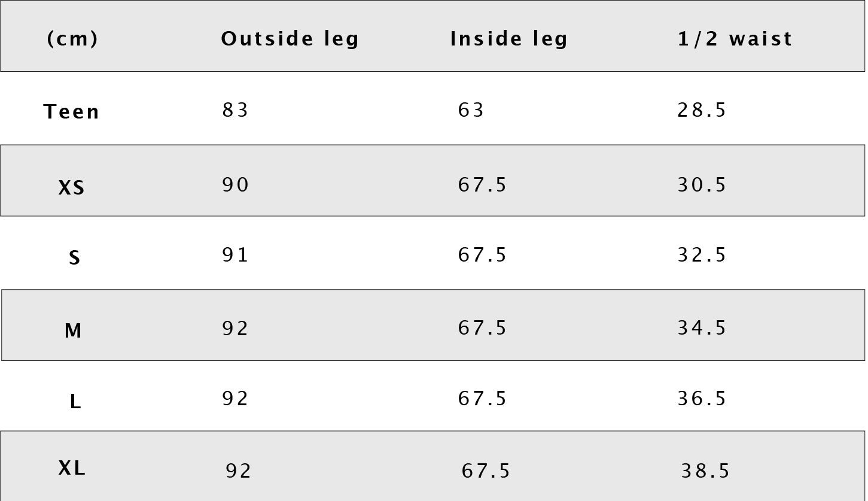This screenshot has width=868, height=501.
Task: Click the Inside leg column header
Action: (508, 39)
